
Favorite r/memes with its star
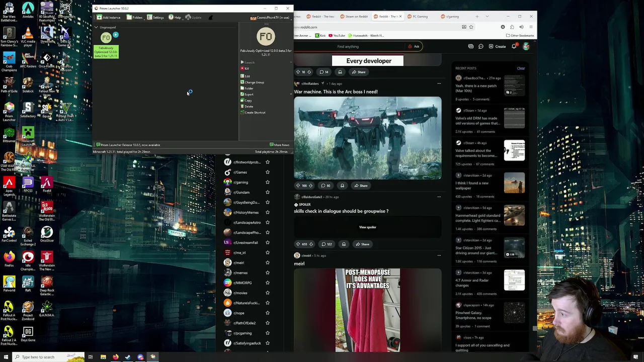(x=268, y=273)
